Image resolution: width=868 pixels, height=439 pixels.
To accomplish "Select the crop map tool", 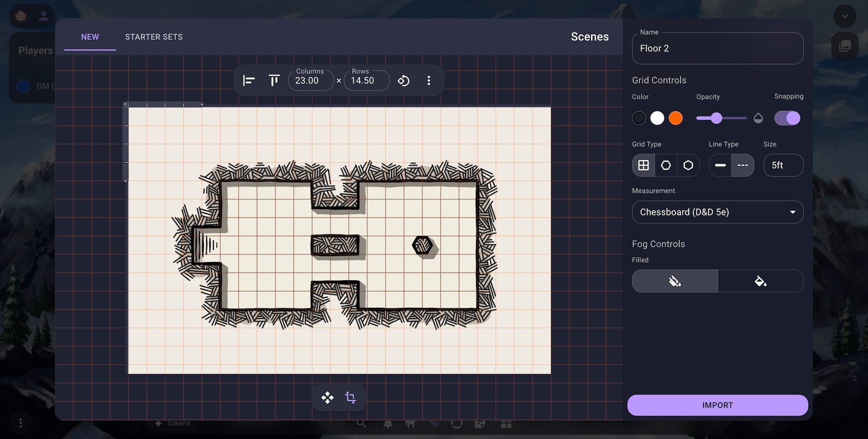I will point(350,398).
